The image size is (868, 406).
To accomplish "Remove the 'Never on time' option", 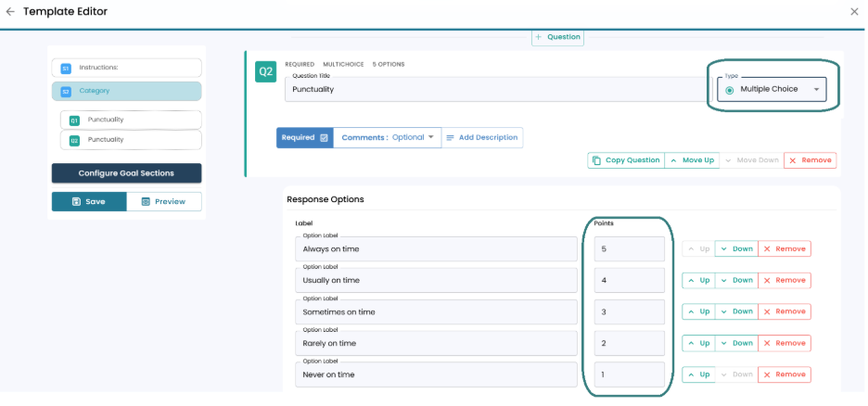I will point(785,374).
